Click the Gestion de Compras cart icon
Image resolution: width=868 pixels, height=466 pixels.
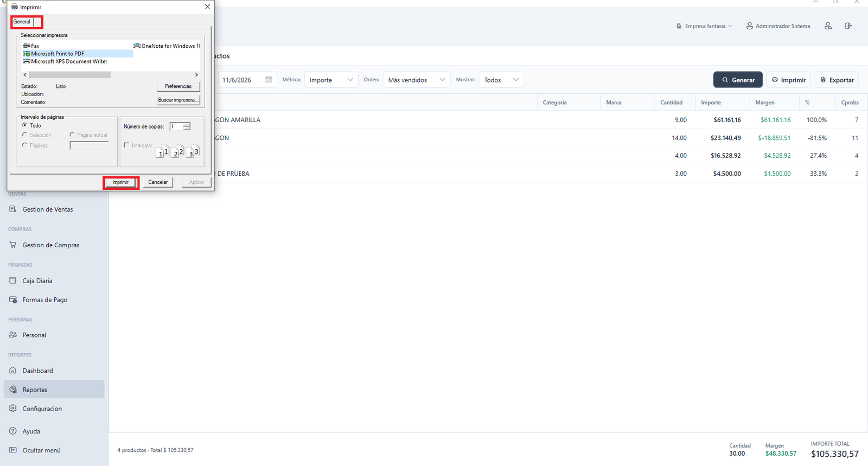point(13,245)
